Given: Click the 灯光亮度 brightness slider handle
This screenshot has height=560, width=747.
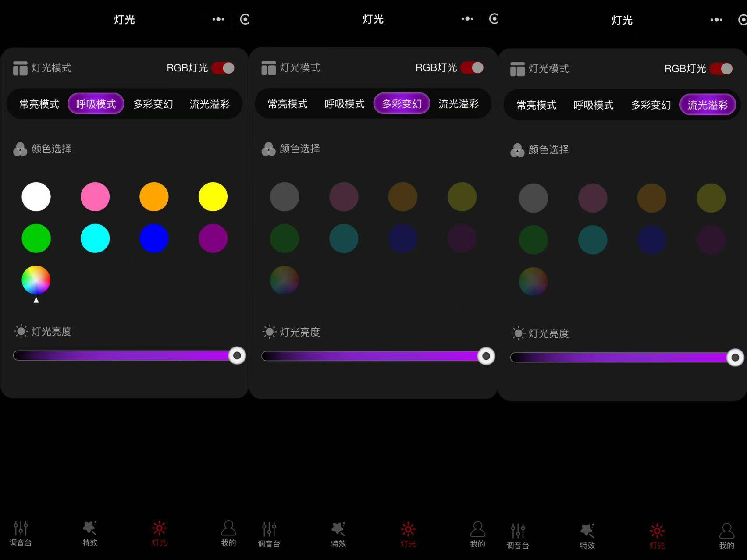Looking at the screenshot, I should [x=237, y=355].
